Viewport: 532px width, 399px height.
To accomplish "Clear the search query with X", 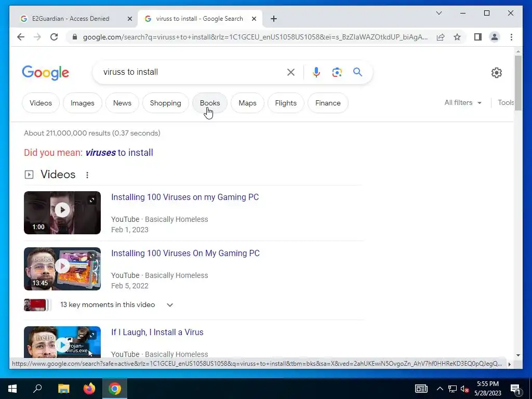I will tap(291, 72).
